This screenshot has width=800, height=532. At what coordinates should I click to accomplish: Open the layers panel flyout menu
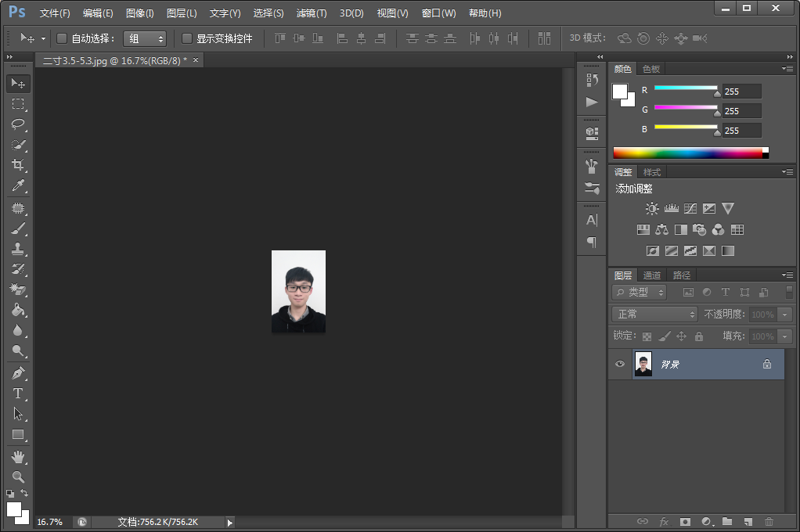(x=787, y=275)
